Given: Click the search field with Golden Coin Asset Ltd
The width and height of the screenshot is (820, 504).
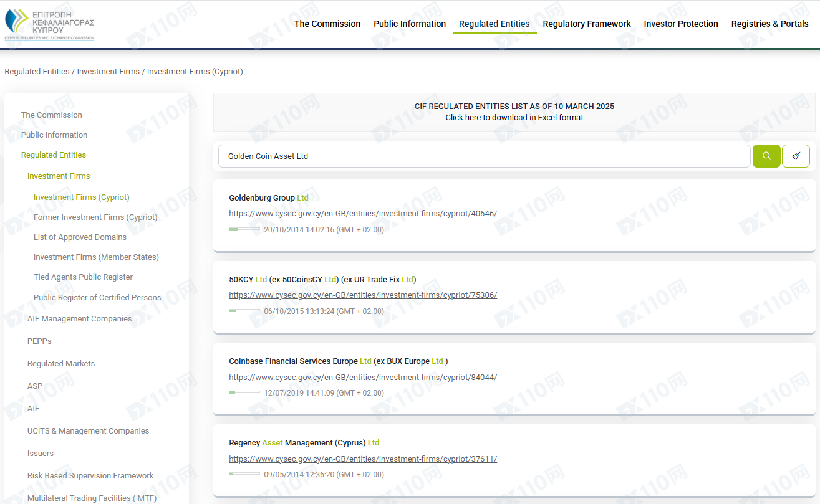Looking at the screenshot, I should click(x=484, y=156).
